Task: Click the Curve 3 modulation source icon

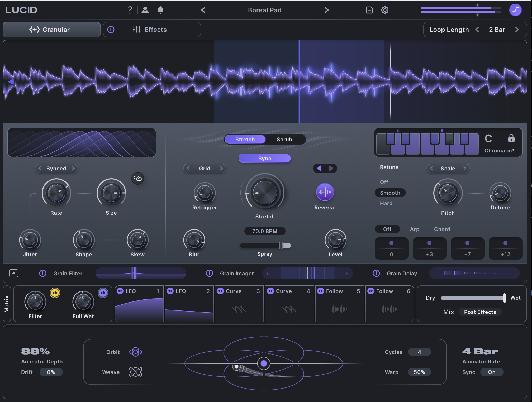Action: pos(220,291)
